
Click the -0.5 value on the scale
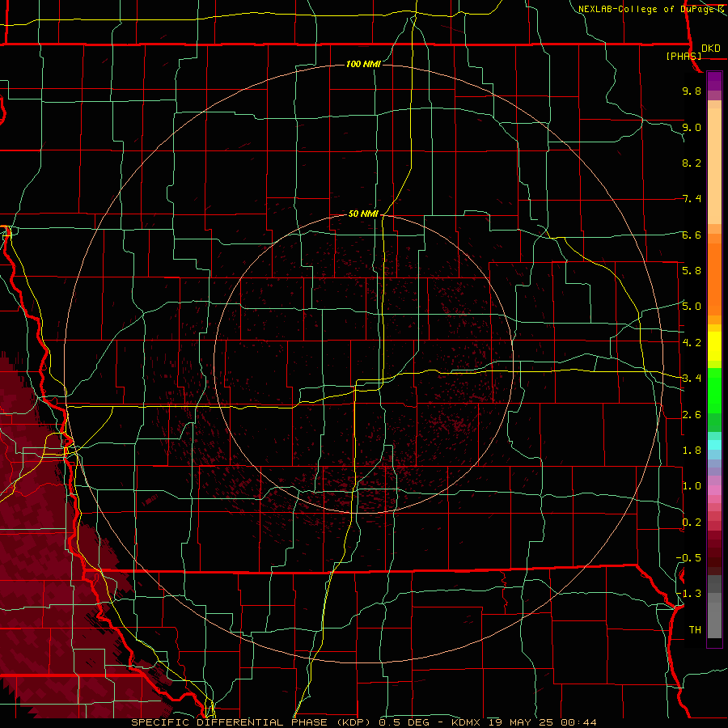688,558
